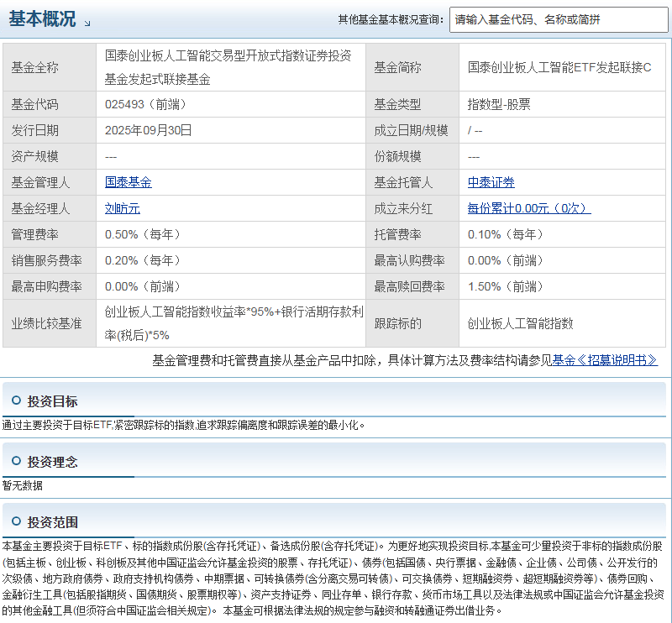The width and height of the screenshot is (672, 623).
Task: View fund manager 刘昉元 profile link
Action: pyautogui.click(x=122, y=208)
